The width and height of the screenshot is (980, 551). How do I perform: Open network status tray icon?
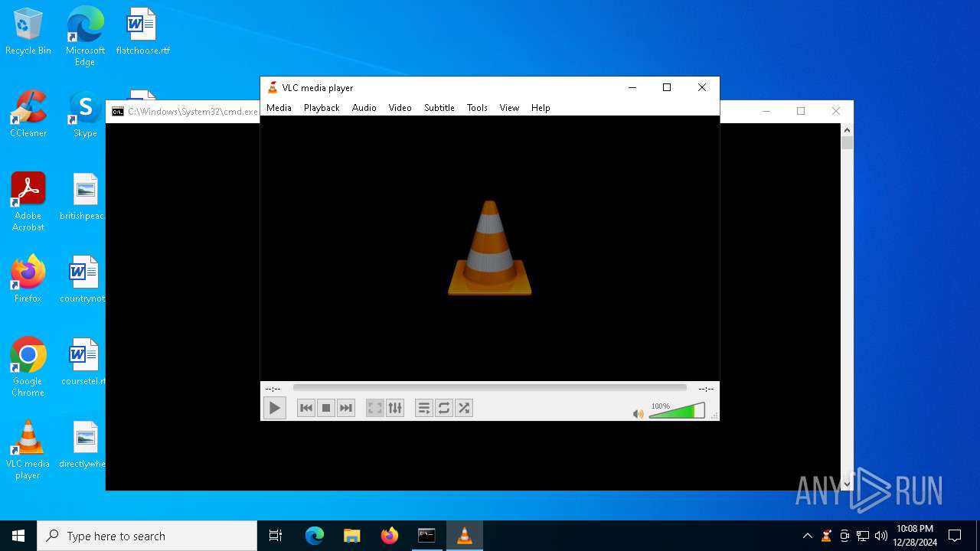(x=863, y=536)
